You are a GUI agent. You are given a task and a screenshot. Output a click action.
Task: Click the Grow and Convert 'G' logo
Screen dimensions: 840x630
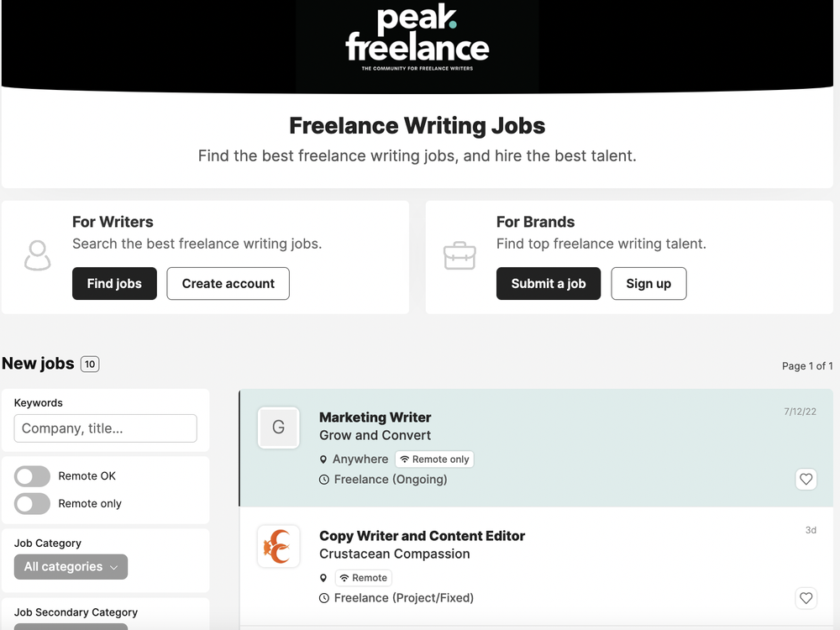point(278,428)
